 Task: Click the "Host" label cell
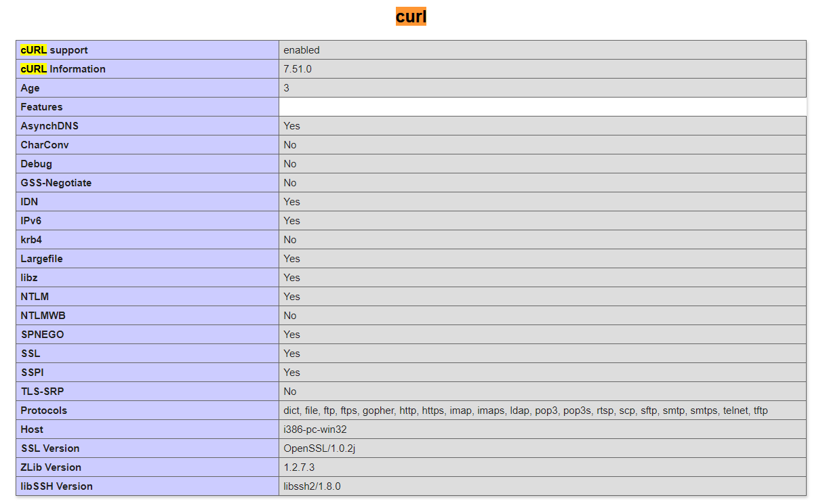147,429
